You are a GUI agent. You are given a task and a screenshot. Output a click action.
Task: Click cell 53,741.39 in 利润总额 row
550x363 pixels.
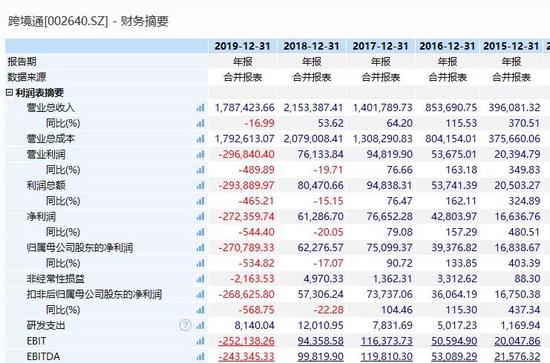[454, 186]
